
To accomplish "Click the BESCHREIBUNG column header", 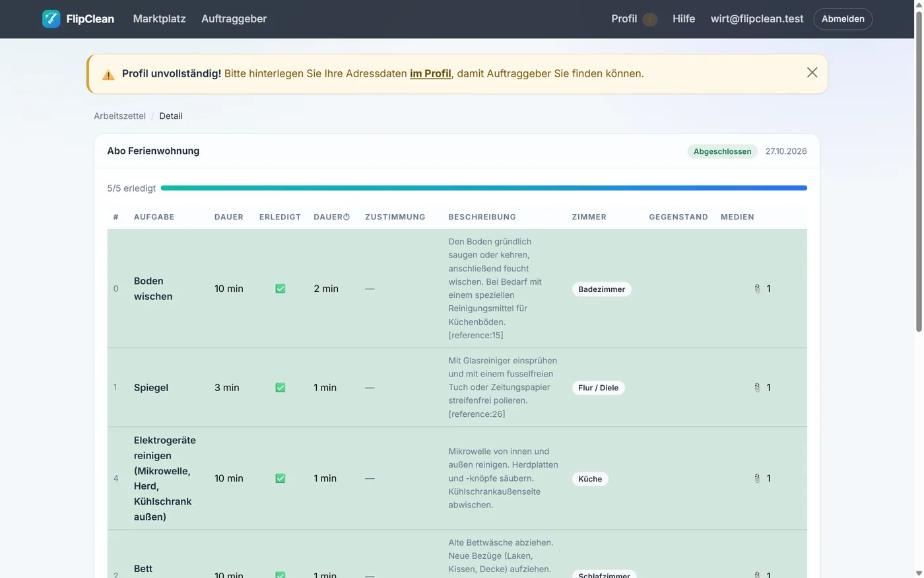I will tap(482, 217).
